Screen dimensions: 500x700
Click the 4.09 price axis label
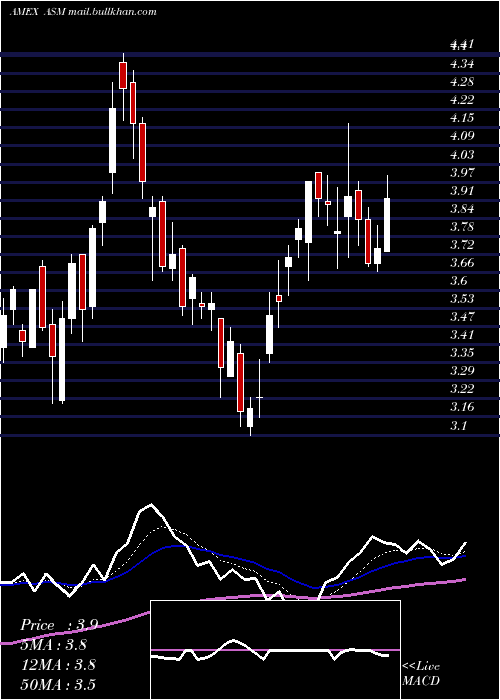pos(462,136)
